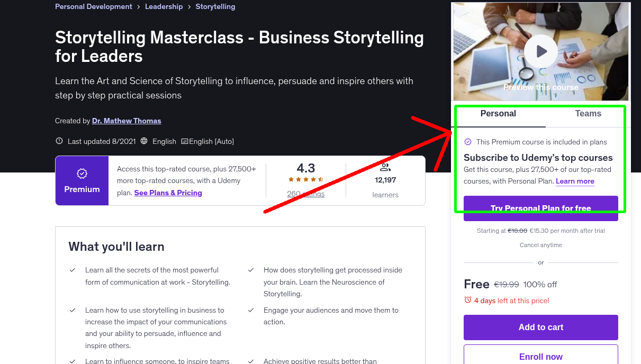Viewport: 641px width, 364px height.
Task: Click the alarm clock icon by 4 days left
Action: click(467, 300)
